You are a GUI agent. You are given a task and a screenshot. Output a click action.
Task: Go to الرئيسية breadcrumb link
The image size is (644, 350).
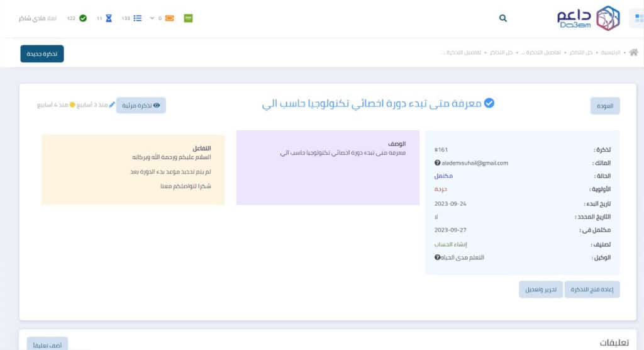[x=610, y=53]
